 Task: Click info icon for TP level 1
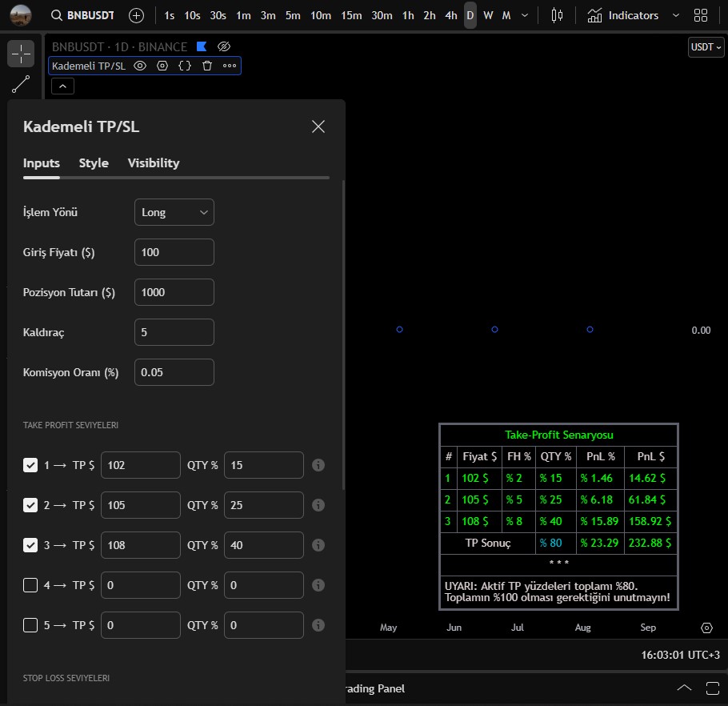pyautogui.click(x=318, y=465)
